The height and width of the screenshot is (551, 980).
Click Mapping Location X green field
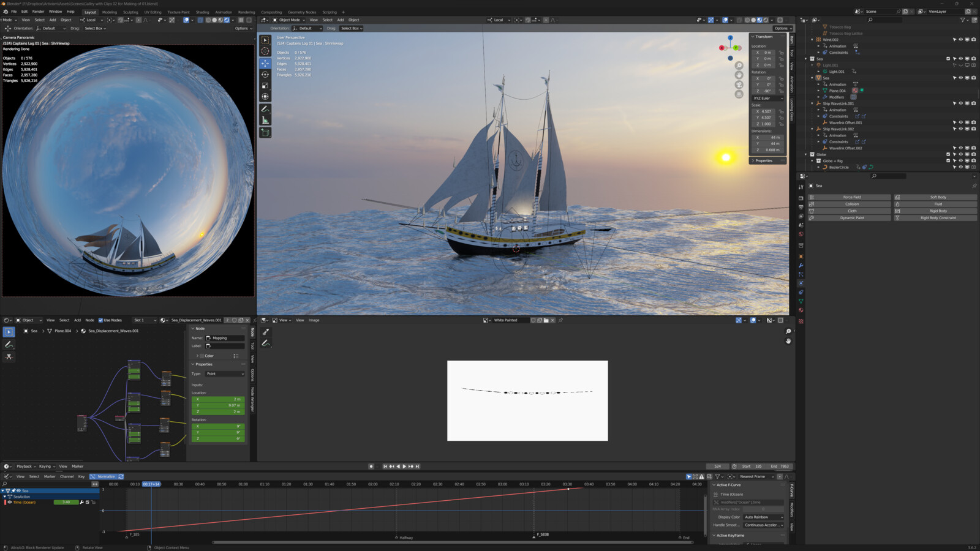(x=218, y=399)
